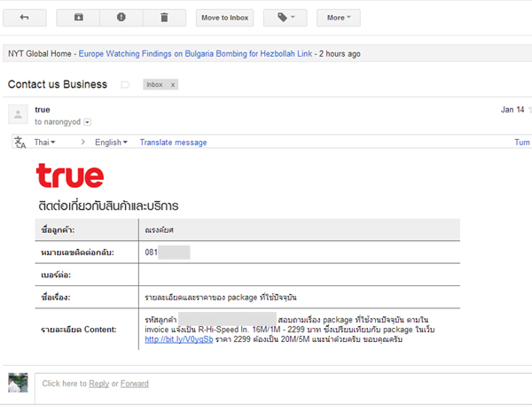Click Contact us Business subject title
This screenshot has width=532, height=412.
[58, 84]
